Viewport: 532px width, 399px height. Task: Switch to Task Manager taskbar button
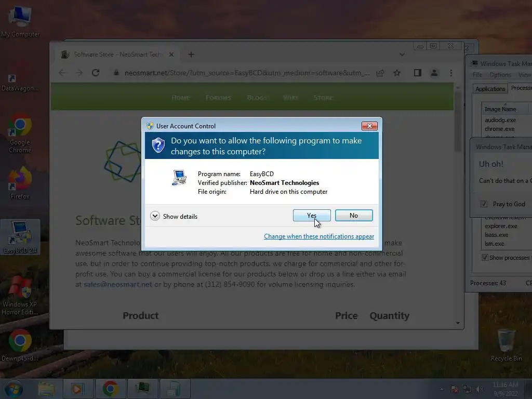[142, 389]
